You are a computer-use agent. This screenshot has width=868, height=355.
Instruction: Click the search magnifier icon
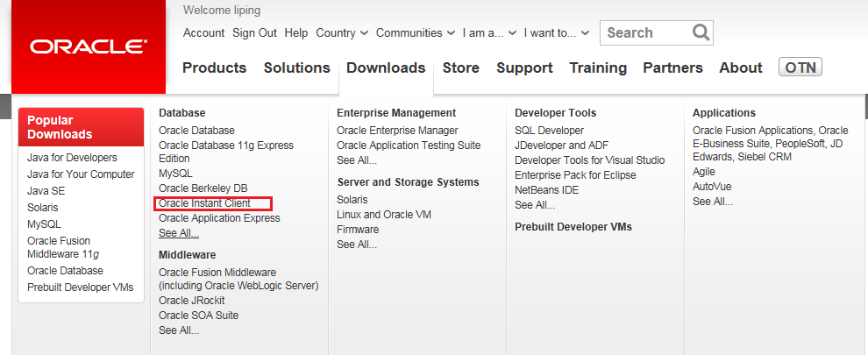[701, 32]
